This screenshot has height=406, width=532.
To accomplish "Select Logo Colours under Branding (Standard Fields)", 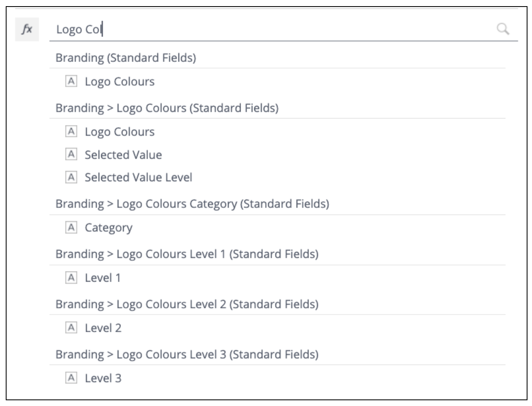I will 120,82.
